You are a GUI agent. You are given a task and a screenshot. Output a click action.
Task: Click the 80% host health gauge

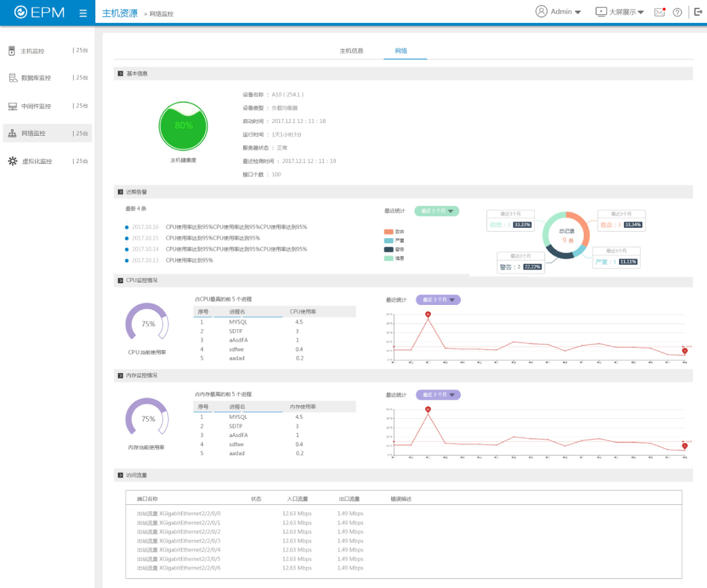tap(184, 126)
